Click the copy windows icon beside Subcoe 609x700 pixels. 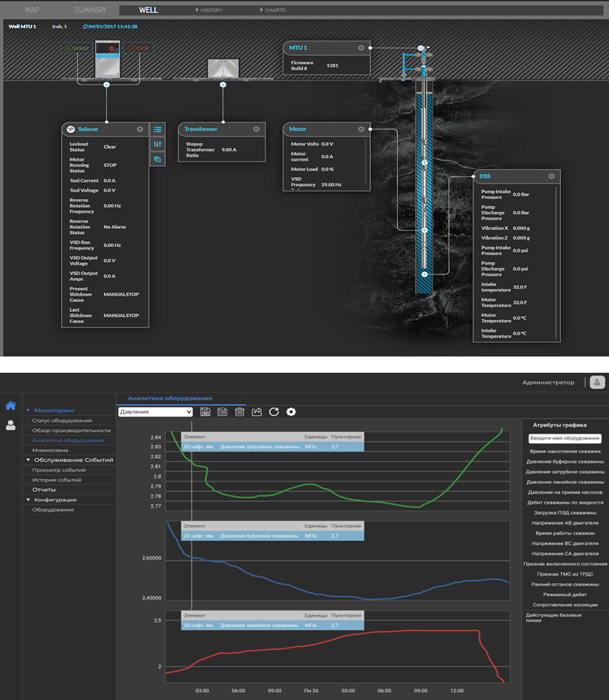[158, 159]
